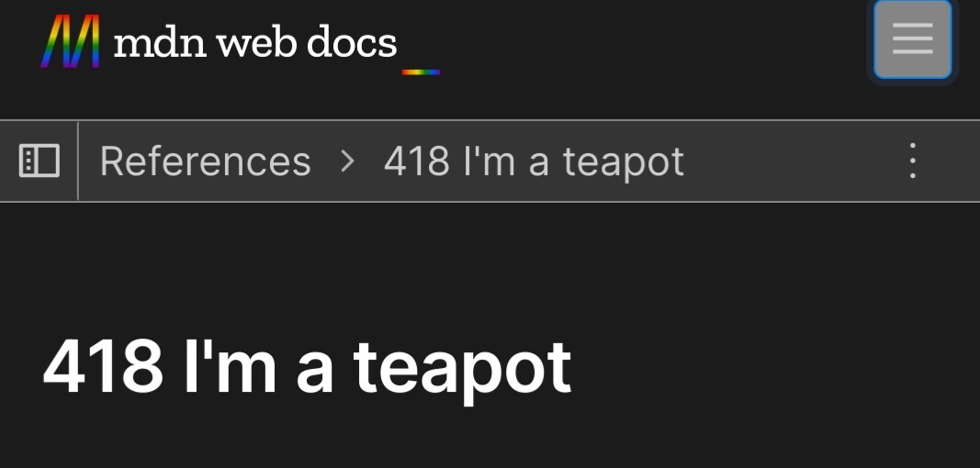The image size is (980, 468).
Task: Select "418 I'm a teapot" breadcrumb item
Action: coord(534,162)
